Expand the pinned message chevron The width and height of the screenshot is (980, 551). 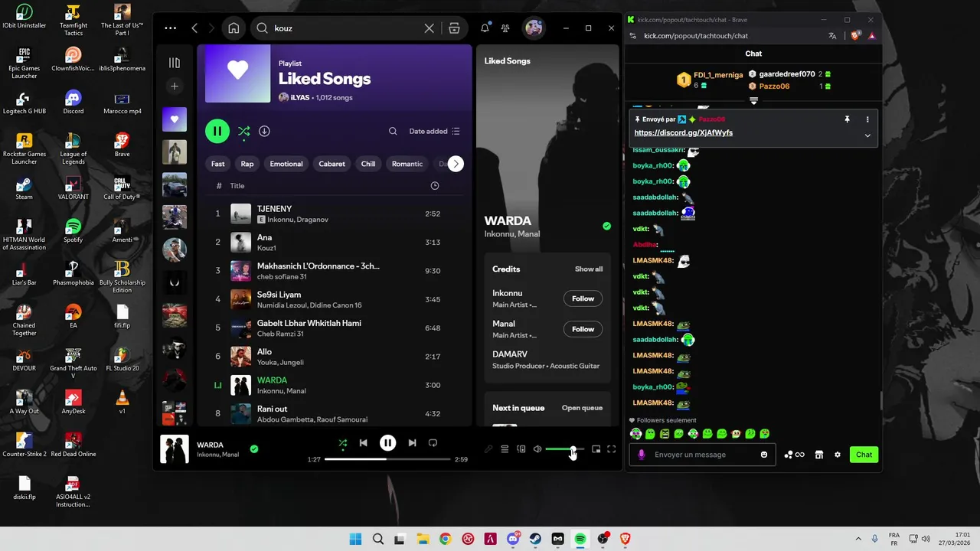pos(867,135)
